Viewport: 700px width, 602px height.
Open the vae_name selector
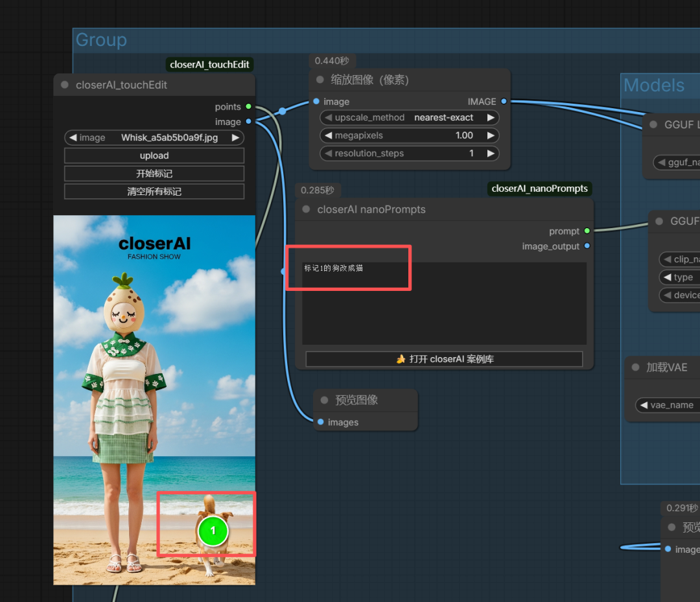pyautogui.click(x=668, y=405)
